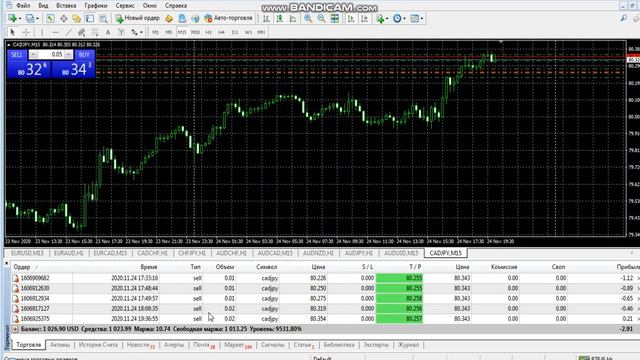The image size is (640, 360).
Task: Increase lot volume with up arrow
Action: point(68,54)
